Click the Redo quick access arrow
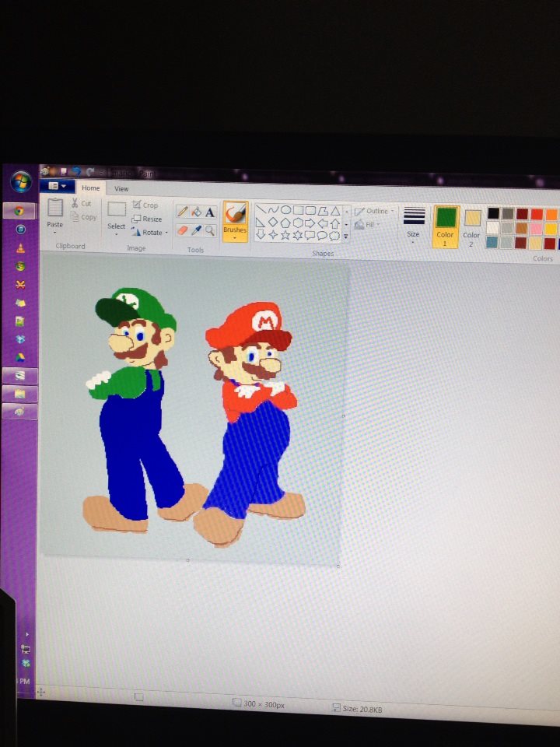560x747 pixels. [x=90, y=172]
